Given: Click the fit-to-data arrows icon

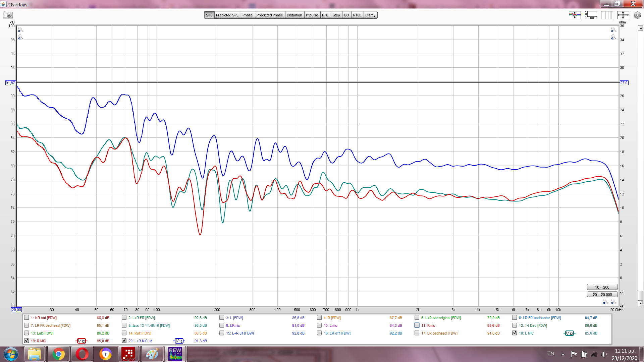Looking at the screenshot, I should [623, 15].
